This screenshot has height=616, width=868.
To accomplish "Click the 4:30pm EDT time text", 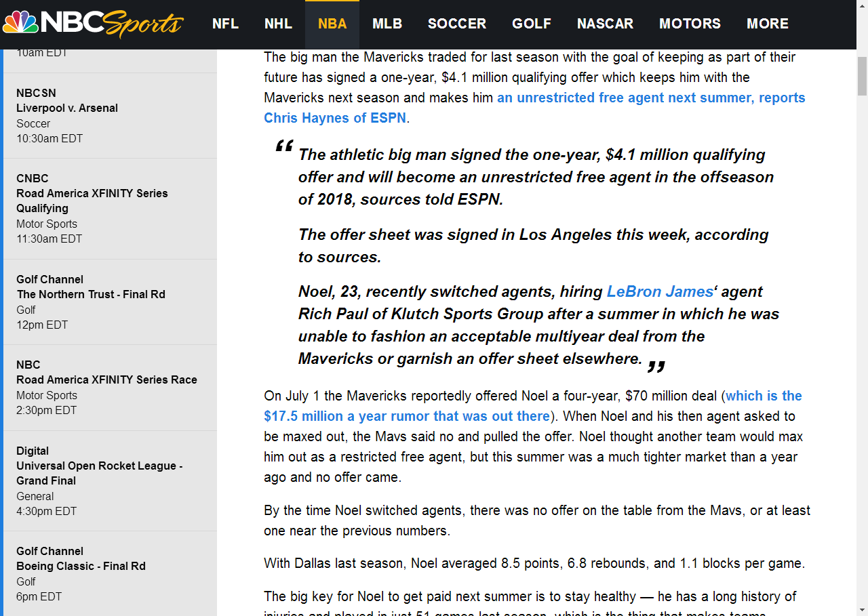I will [x=47, y=511].
